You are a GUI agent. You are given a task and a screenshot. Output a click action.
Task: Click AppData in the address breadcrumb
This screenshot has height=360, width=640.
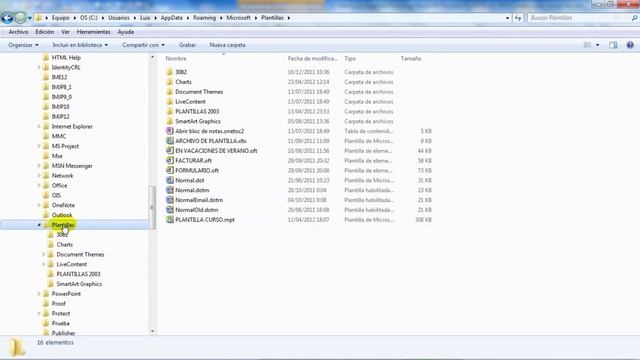[x=171, y=18]
